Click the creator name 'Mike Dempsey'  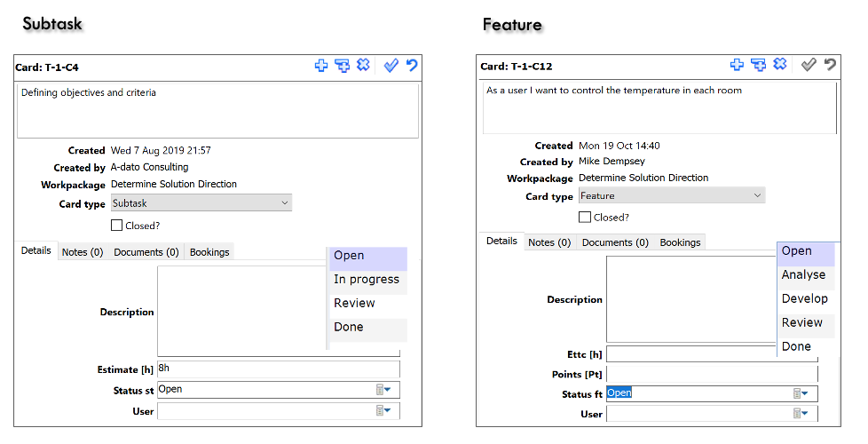[x=612, y=162]
